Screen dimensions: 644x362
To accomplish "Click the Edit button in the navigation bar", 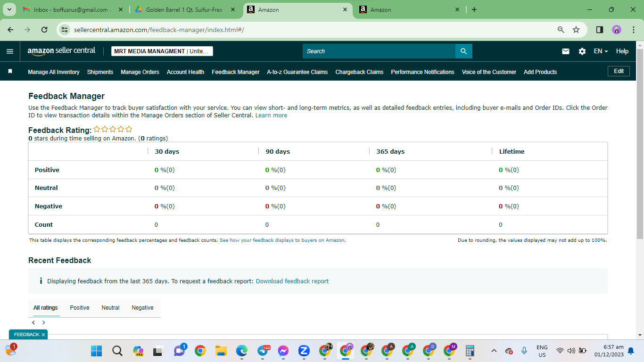I will pos(619,71).
